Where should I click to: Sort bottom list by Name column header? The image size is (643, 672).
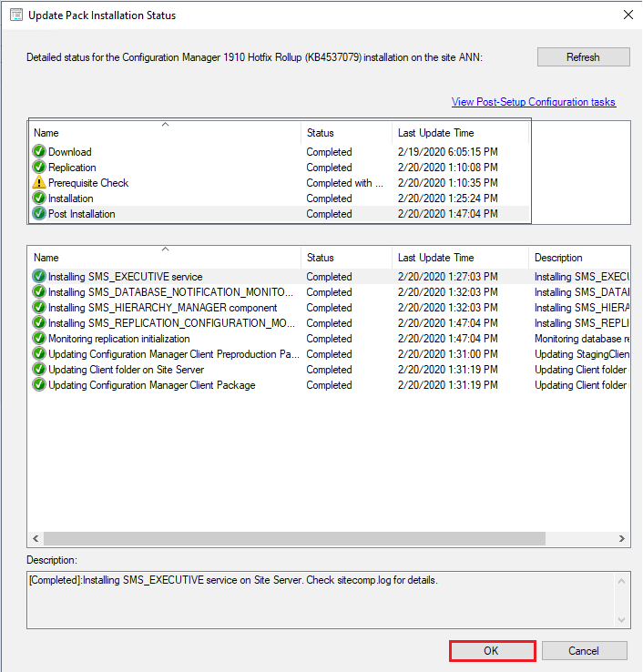[166, 258]
